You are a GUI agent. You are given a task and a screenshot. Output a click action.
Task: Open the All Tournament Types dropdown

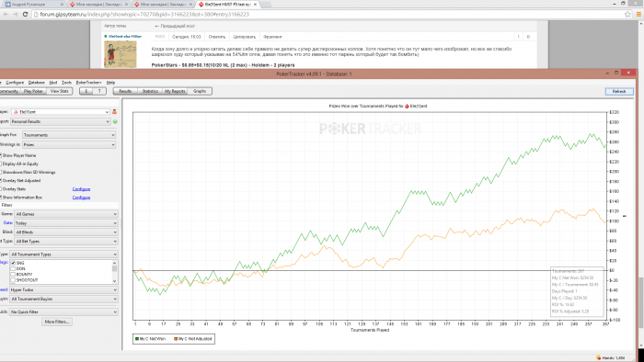(x=63, y=255)
